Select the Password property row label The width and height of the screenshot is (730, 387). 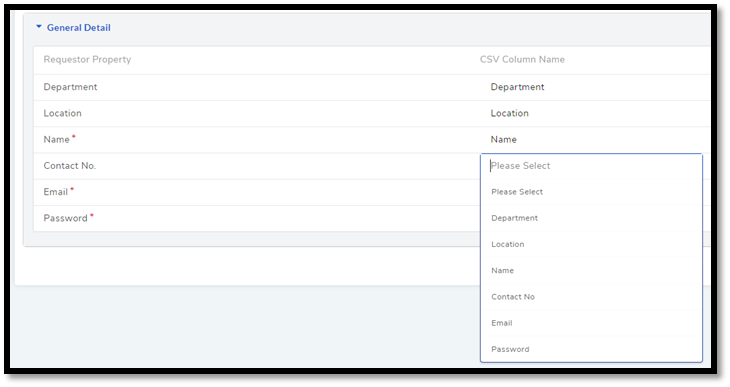coord(65,218)
